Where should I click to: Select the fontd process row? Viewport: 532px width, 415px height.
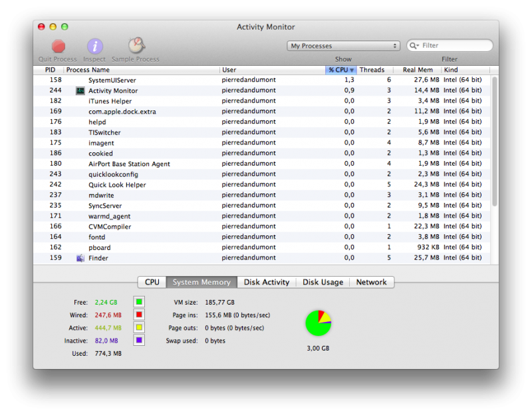(x=262, y=237)
